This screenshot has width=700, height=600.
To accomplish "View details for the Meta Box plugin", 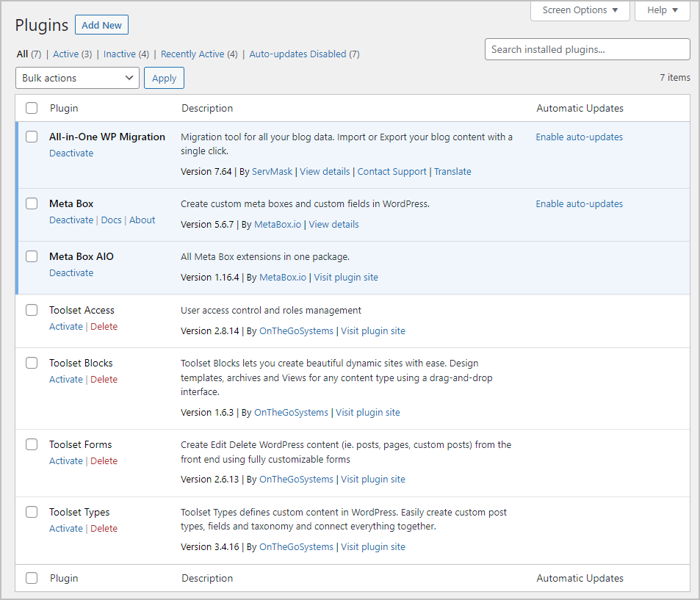I will (334, 225).
